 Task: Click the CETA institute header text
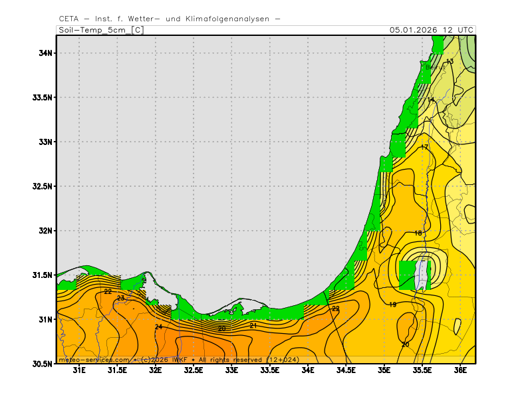[170, 19]
